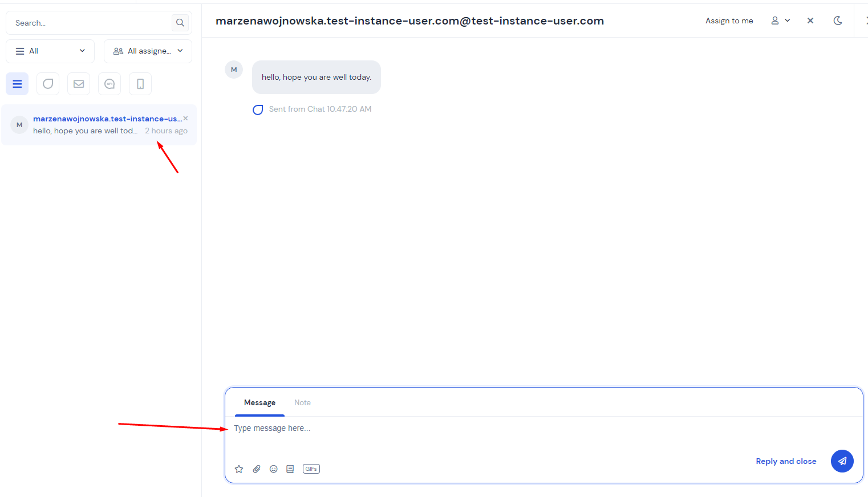
Task: Filter conversations by API channel icon
Action: 109,84
